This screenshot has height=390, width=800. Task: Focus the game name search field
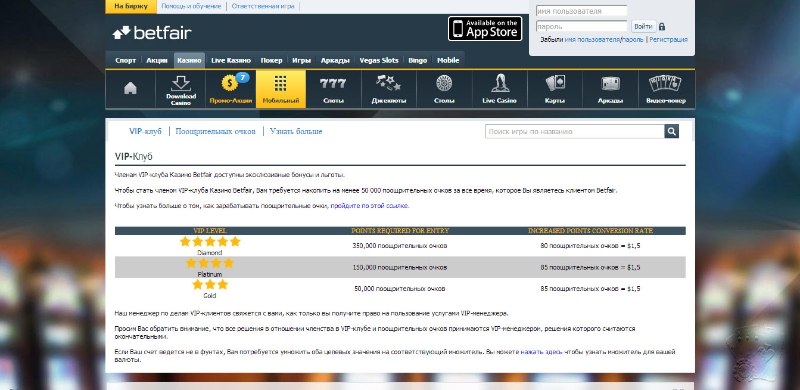[x=574, y=131]
